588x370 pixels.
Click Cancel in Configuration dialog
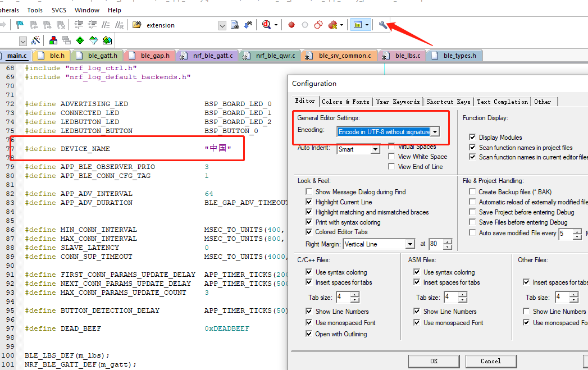click(491, 361)
